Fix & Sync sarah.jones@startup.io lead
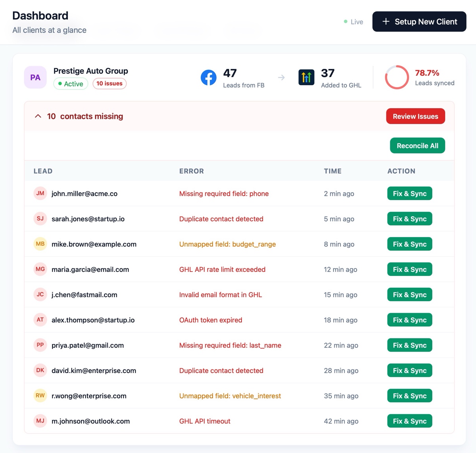 [x=409, y=219]
